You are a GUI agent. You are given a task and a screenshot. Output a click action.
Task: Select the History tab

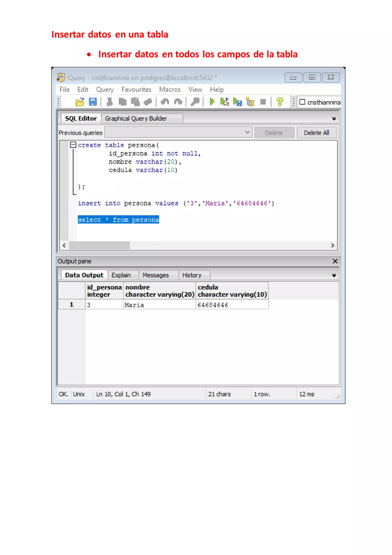coord(194,275)
